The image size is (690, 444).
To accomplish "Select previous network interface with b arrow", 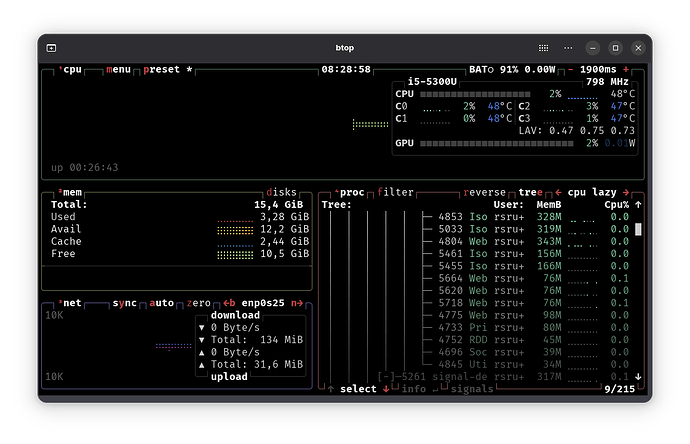I will (228, 303).
